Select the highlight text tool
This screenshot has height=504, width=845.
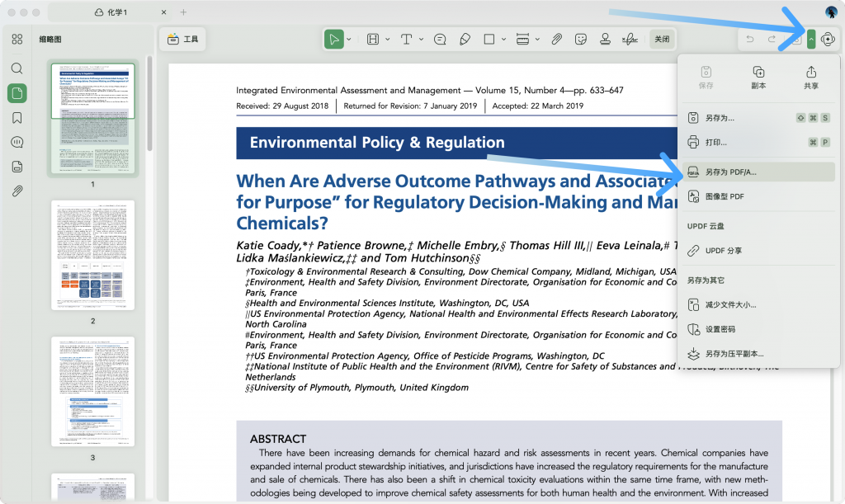373,40
